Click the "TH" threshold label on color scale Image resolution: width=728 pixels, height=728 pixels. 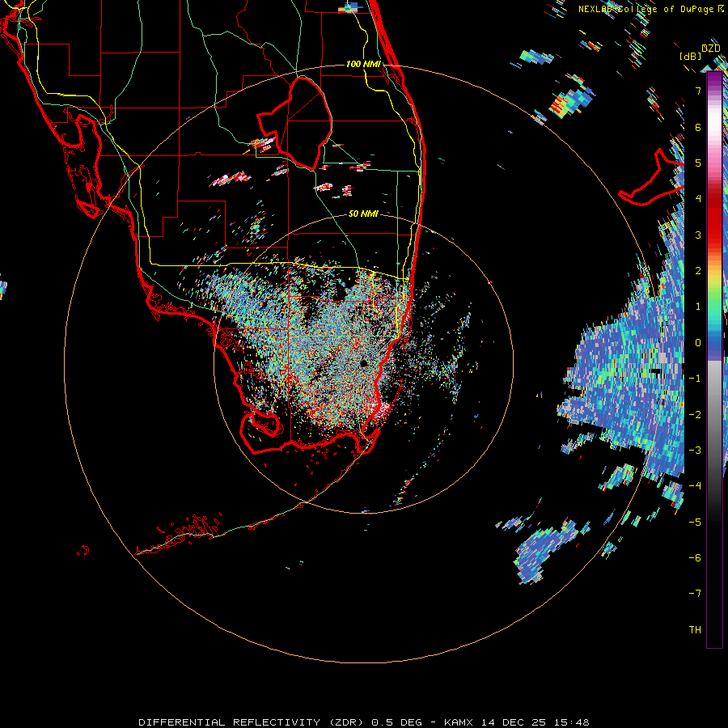tap(695, 630)
